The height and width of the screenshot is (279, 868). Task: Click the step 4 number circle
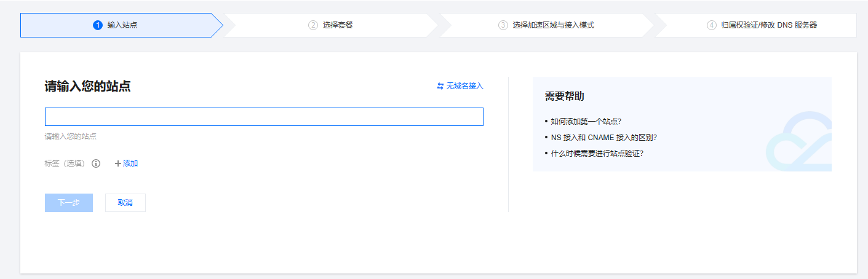pos(712,25)
